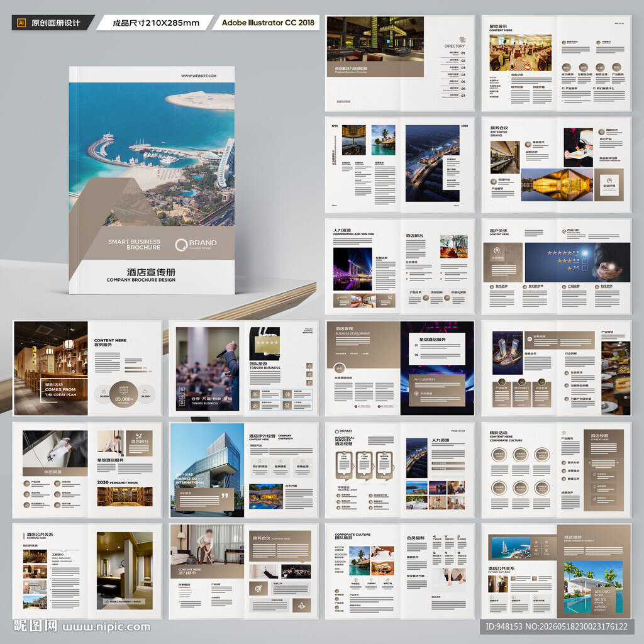Select the Adobe Illustrator CC 2018 label
The image size is (644, 644).
[x=267, y=23]
